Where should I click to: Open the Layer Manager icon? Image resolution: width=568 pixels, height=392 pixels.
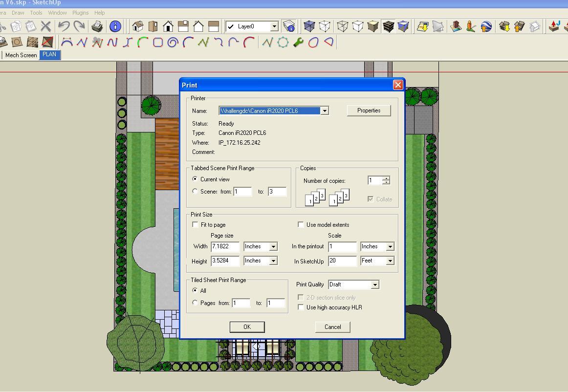(289, 26)
